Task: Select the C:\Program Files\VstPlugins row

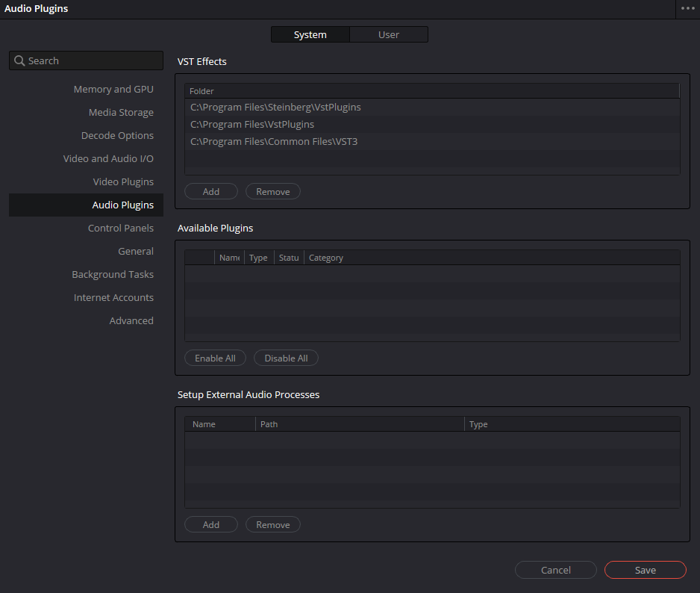Action: click(432, 124)
